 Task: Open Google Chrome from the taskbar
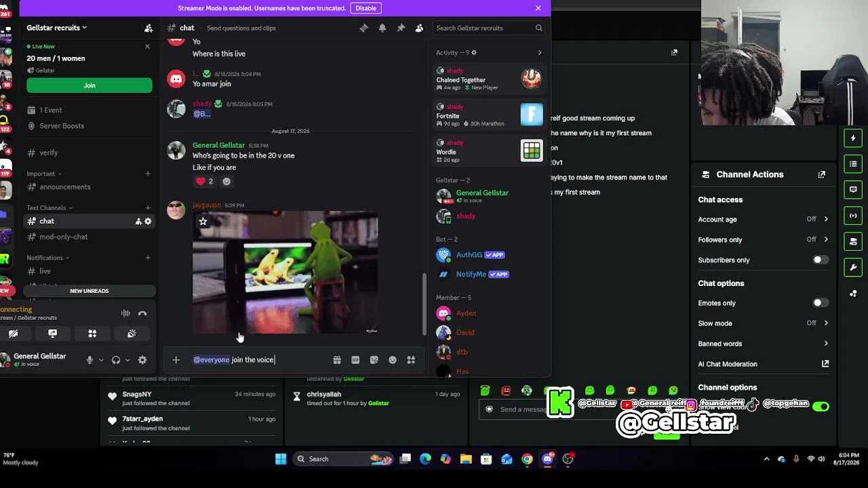click(x=527, y=459)
